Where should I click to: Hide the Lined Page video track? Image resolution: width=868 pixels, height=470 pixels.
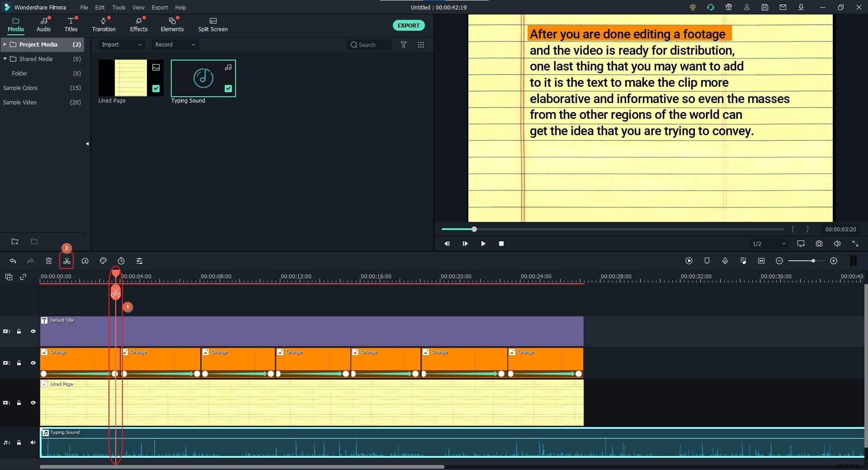[33, 403]
